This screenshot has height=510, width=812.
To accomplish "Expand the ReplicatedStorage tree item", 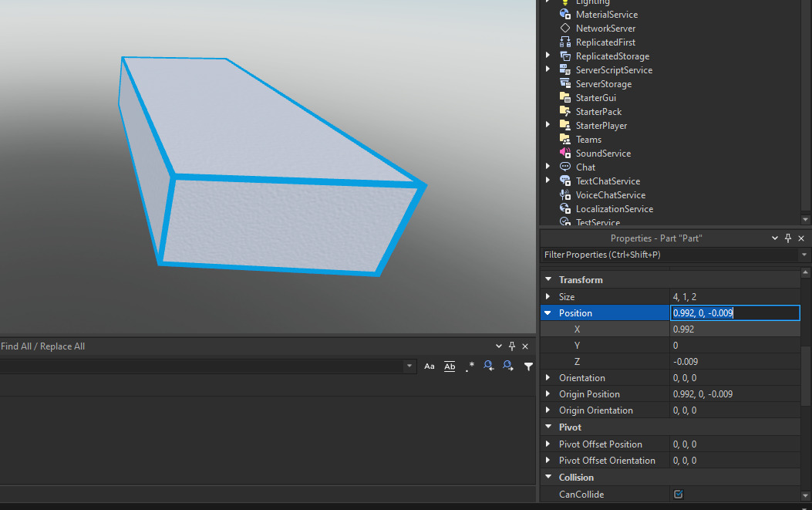I will (x=548, y=56).
